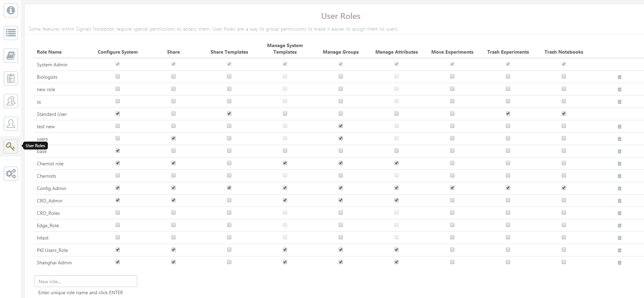Click the Role Name column header
The width and height of the screenshot is (644, 298).
tap(49, 52)
